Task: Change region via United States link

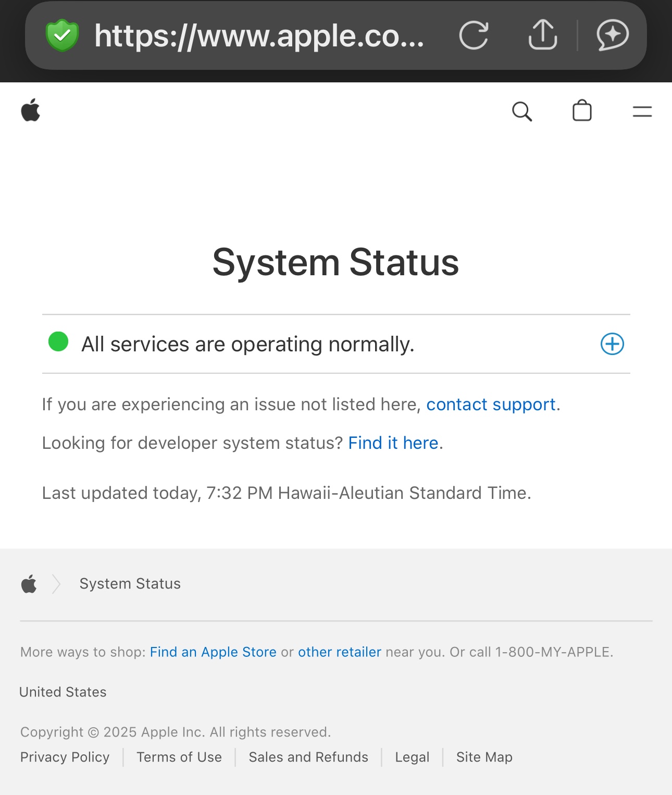Action: [x=63, y=692]
